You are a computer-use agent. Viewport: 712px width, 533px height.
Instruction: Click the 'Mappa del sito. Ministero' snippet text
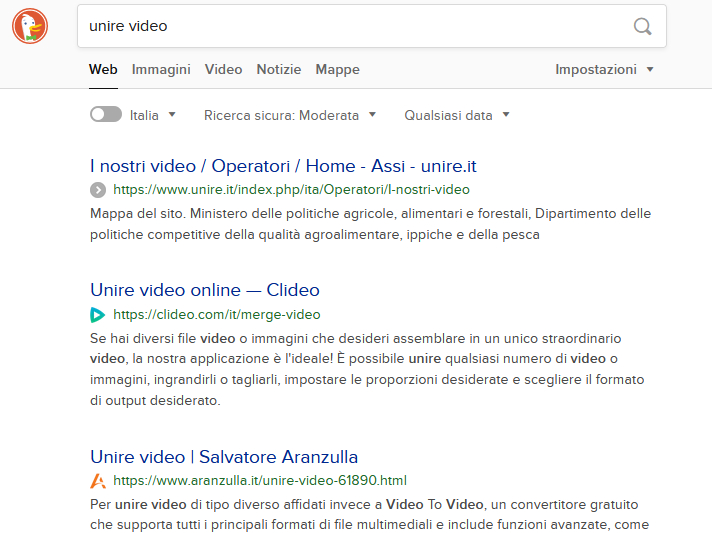tap(371, 224)
